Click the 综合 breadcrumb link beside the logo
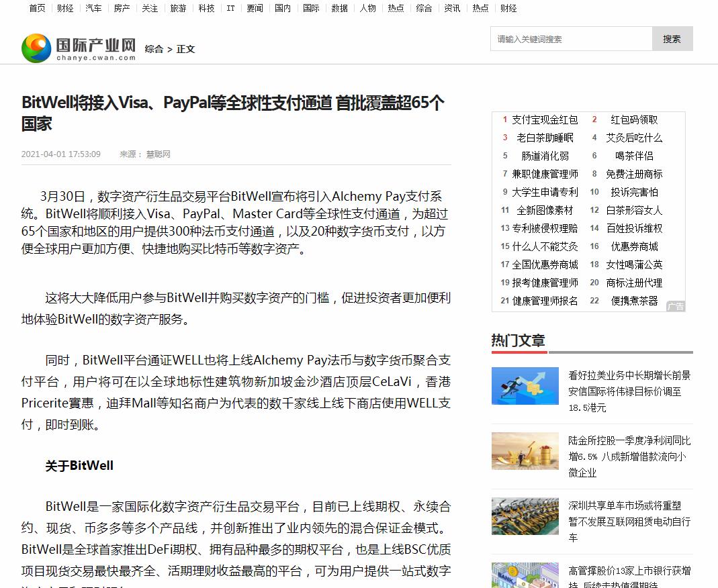718x588 pixels. point(154,49)
